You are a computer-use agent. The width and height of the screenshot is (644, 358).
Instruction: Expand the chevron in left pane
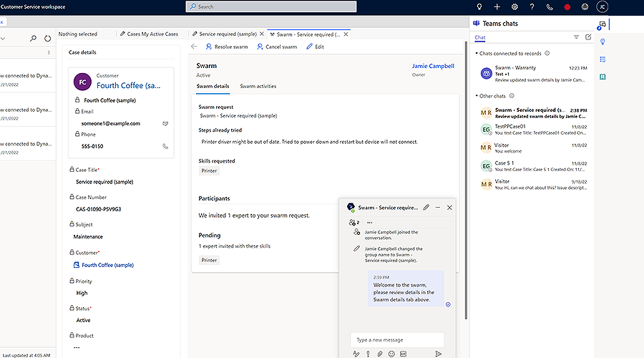(3, 39)
